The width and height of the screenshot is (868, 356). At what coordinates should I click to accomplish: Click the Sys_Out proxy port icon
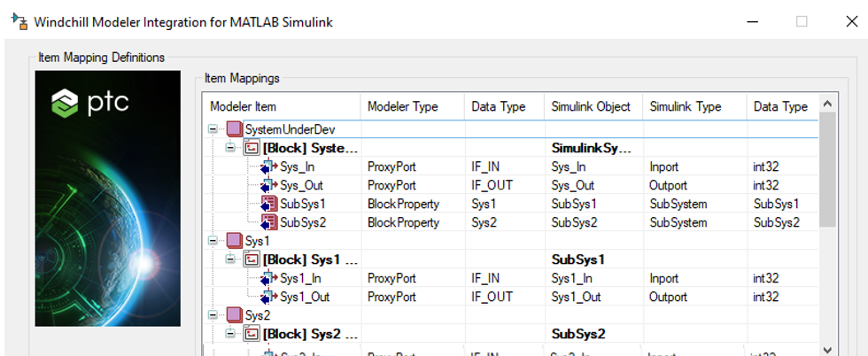(x=269, y=185)
